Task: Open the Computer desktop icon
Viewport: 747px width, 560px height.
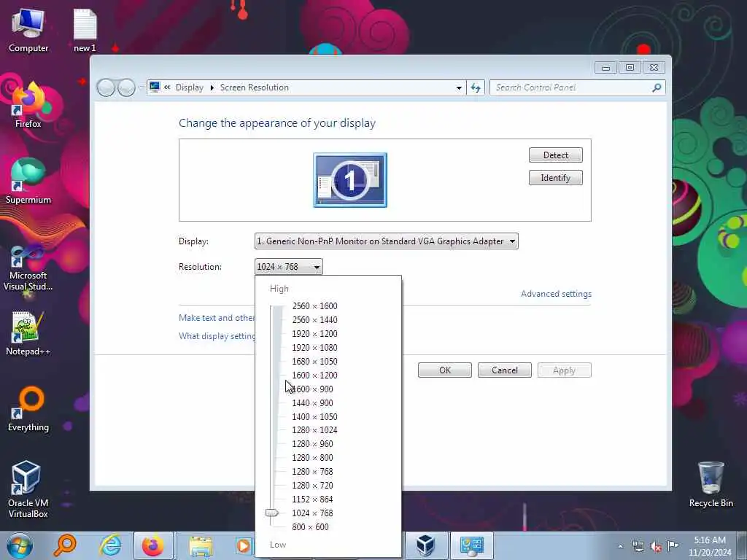Action: [28, 30]
